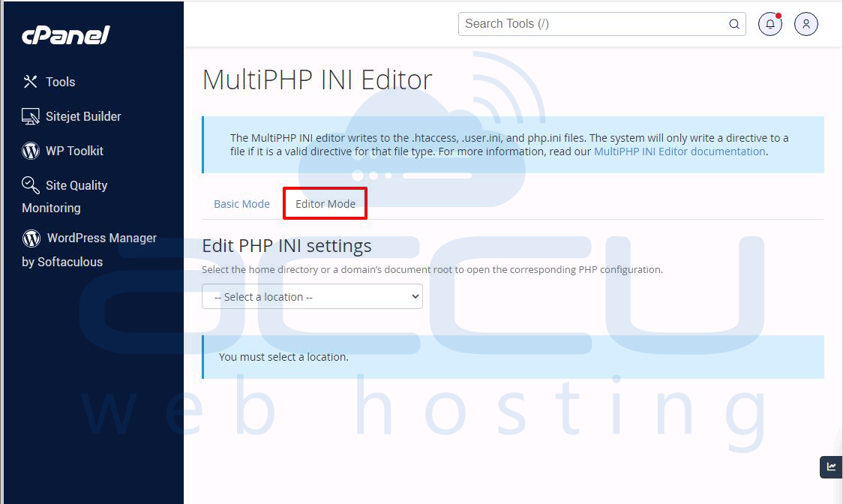Open the Tools sidebar icon

click(x=30, y=82)
